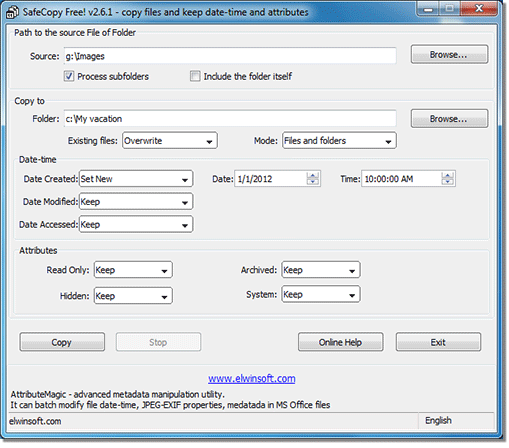Decrease the Date value with down spinner
Viewport: 509px width, 448px height.
(x=313, y=182)
